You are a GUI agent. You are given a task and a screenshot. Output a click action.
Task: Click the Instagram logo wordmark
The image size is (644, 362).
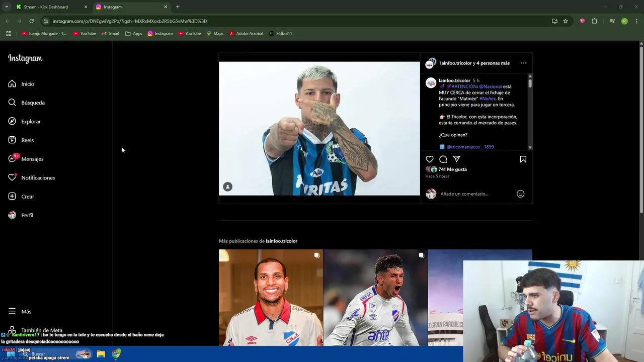pyautogui.click(x=25, y=58)
